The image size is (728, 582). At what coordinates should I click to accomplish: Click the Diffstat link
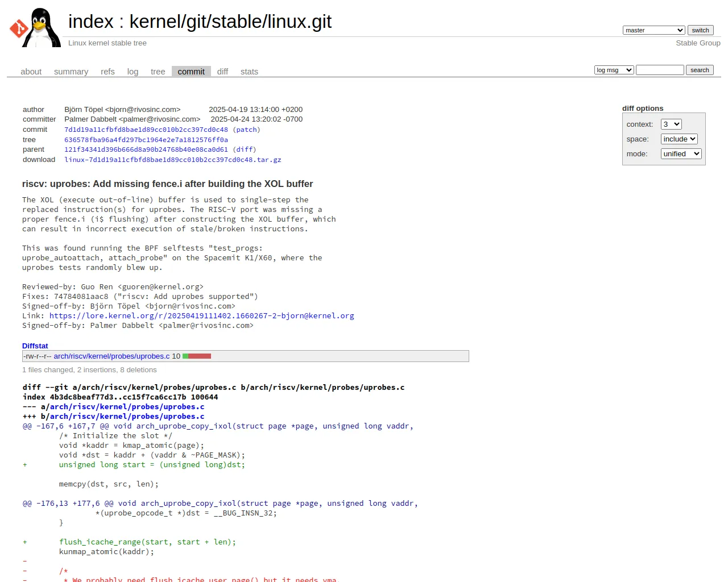coord(35,346)
